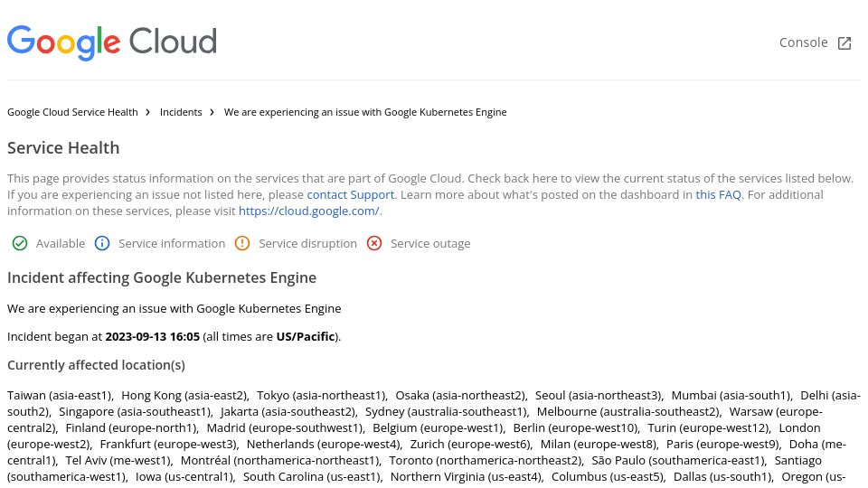Click the contact Support link
Viewport: 868px width, 488px height.
click(351, 195)
